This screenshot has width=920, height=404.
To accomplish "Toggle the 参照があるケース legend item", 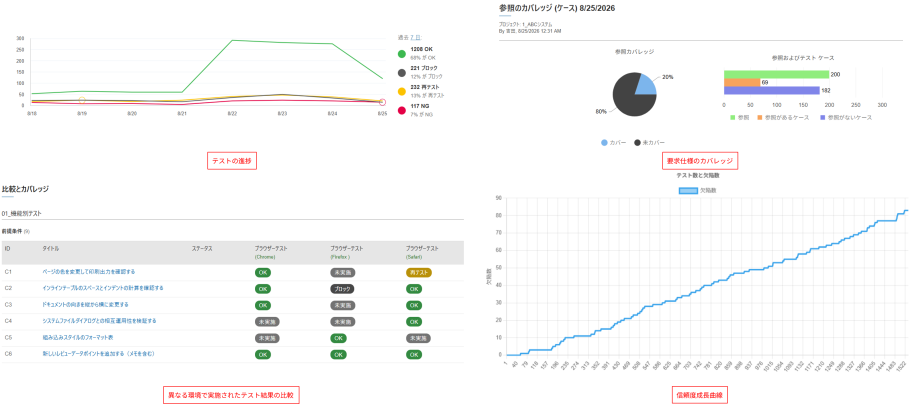I will pyautogui.click(x=783, y=117).
